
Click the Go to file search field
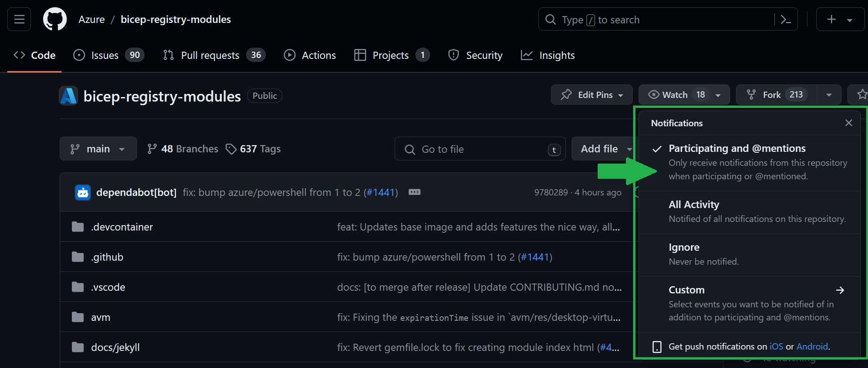[x=480, y=149]
